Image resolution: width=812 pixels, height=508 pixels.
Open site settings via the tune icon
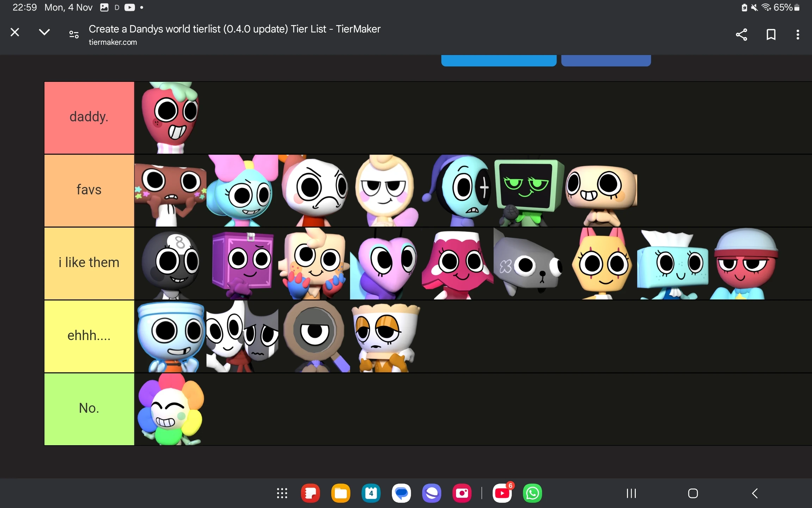pyautogui.click(x=74, y=34)
